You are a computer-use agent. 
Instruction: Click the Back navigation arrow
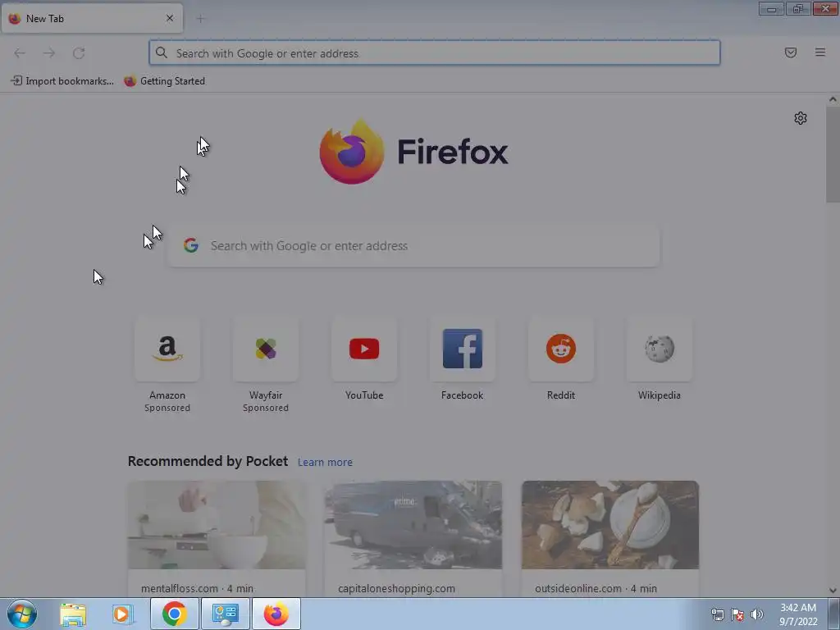click(x=20, y=53)
